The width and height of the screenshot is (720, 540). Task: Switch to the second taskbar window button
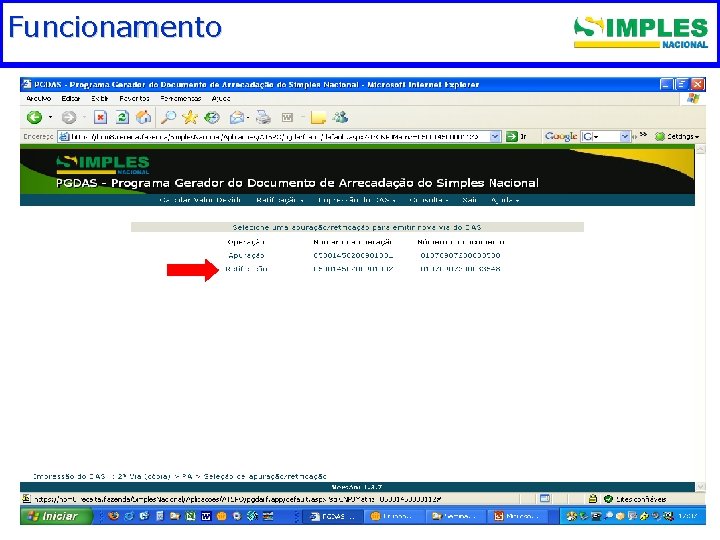tap(395, 516)
